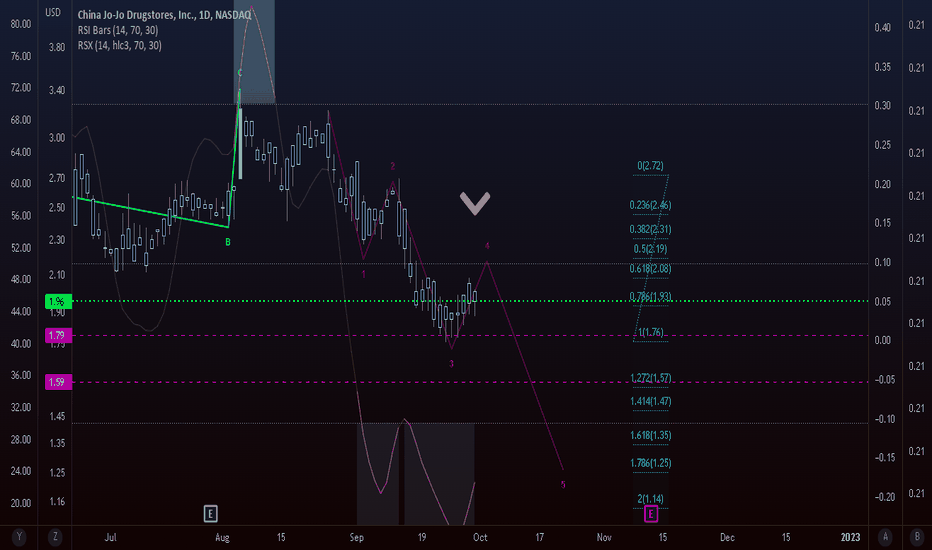Select Fibonacci level 0.382(2.31)
The width and height of the screenshot is (932, 550).
(650, 229)
